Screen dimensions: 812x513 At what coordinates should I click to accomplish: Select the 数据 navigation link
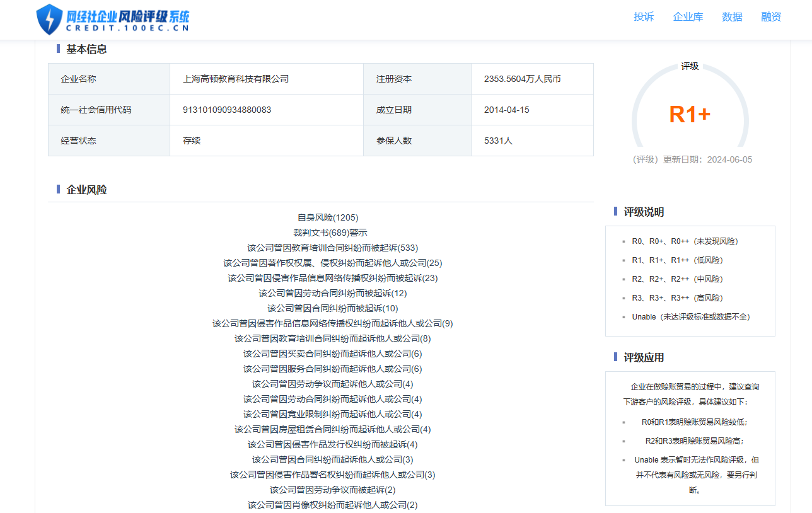tap(733, 18)
